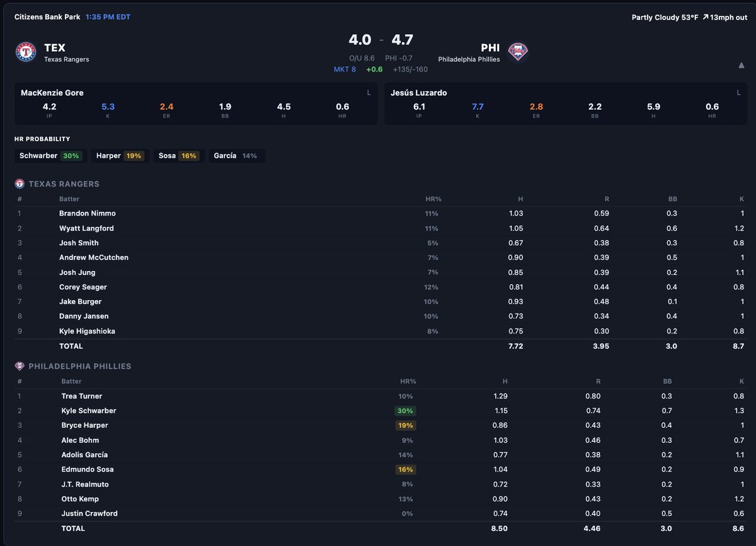
Task: Select Danny Jansen batter row
Action: (381, 317)
